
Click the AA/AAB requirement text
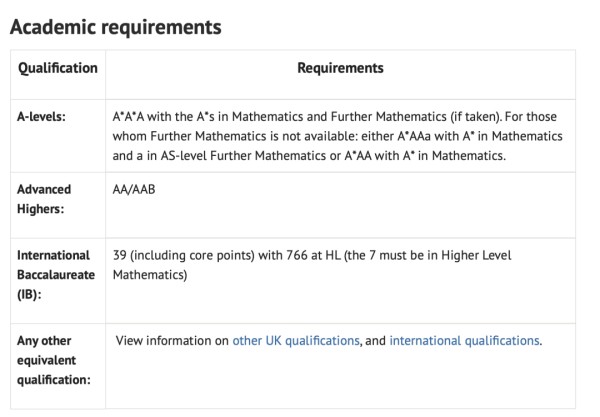pos(134,189)
